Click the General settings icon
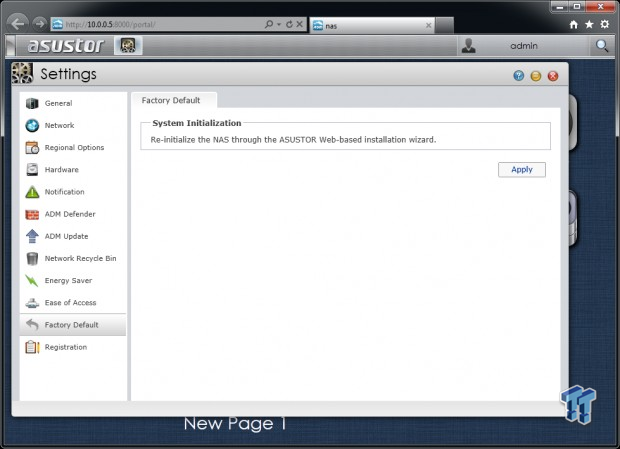This screenshot has height=449, width=620. pos(32,103)
